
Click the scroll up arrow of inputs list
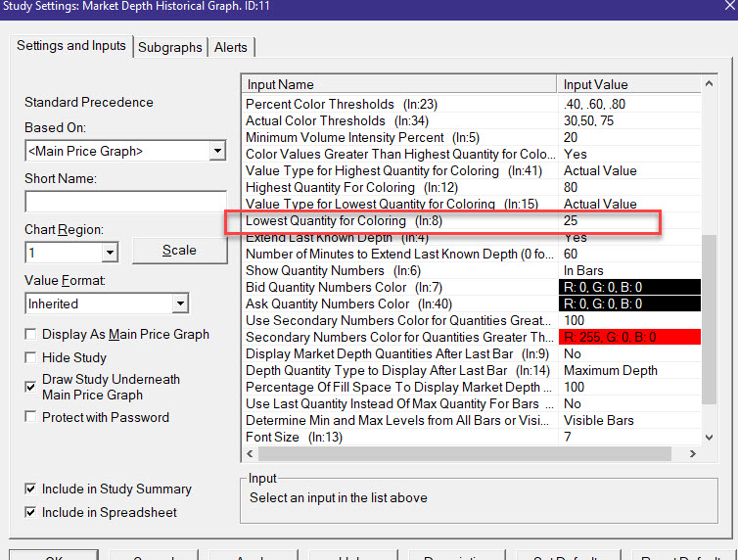coord(709,84)
